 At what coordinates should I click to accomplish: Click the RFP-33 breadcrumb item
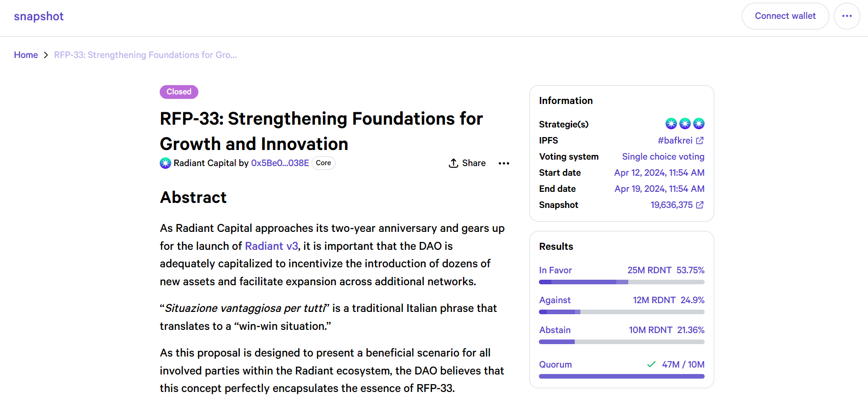[145, 55]
